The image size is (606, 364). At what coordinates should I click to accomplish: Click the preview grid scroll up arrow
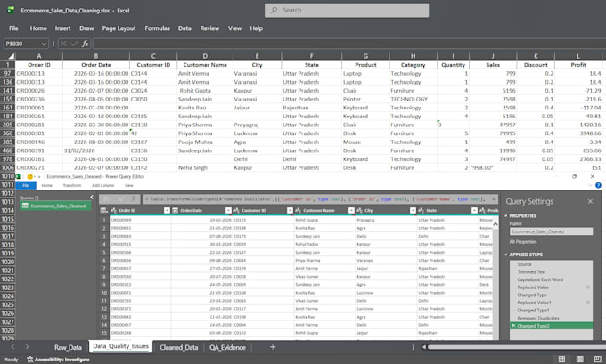pos(495,224)
